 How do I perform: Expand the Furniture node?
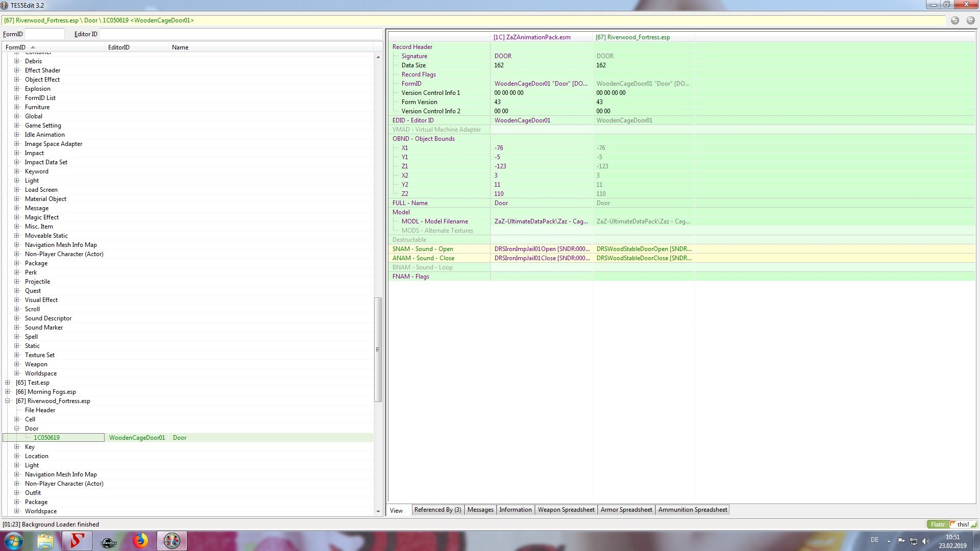[x=17, y=107]
